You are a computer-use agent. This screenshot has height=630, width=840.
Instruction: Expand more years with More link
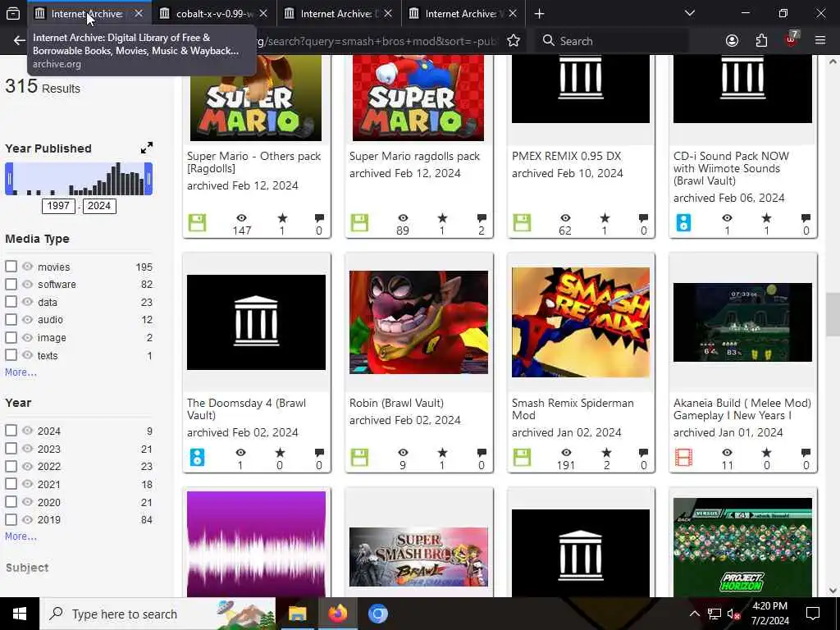(x=21, y=536)
